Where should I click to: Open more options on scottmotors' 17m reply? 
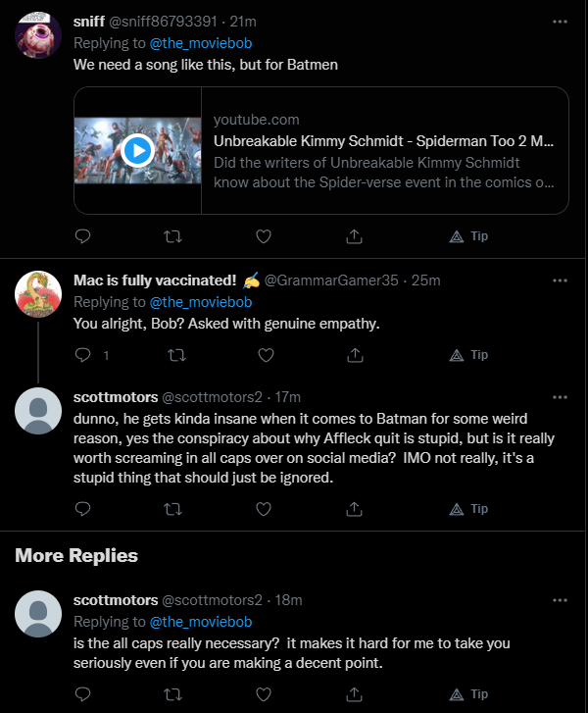point(560,397)
